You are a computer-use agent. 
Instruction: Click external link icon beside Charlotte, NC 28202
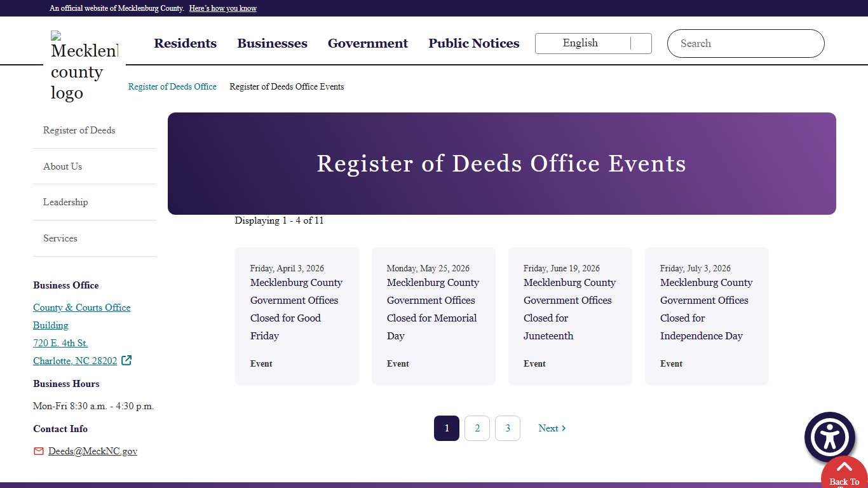point(126,360)
